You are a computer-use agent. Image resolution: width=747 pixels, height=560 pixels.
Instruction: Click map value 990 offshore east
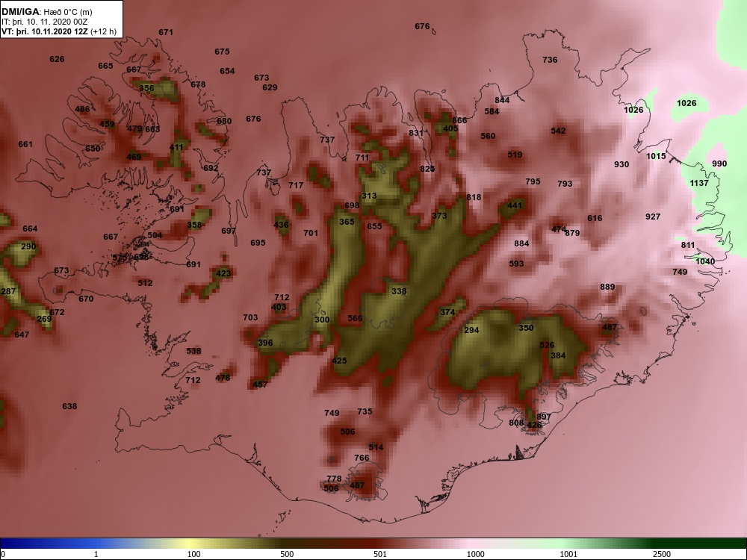[719, 164]
